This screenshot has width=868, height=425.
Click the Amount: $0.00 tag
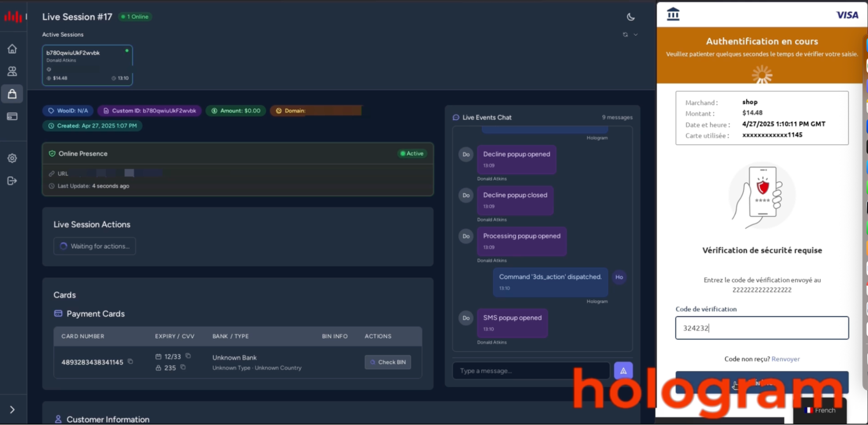point(236,111)
